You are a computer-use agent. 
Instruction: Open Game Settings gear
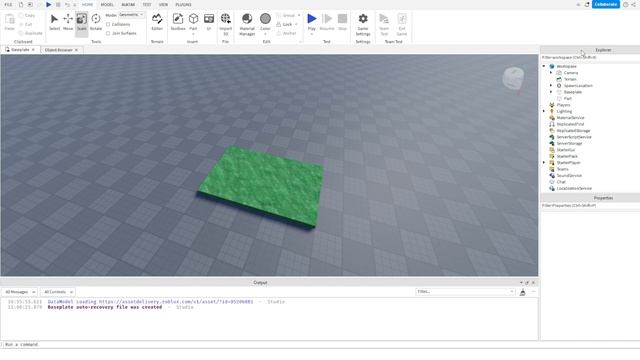(x=363, y=19)
